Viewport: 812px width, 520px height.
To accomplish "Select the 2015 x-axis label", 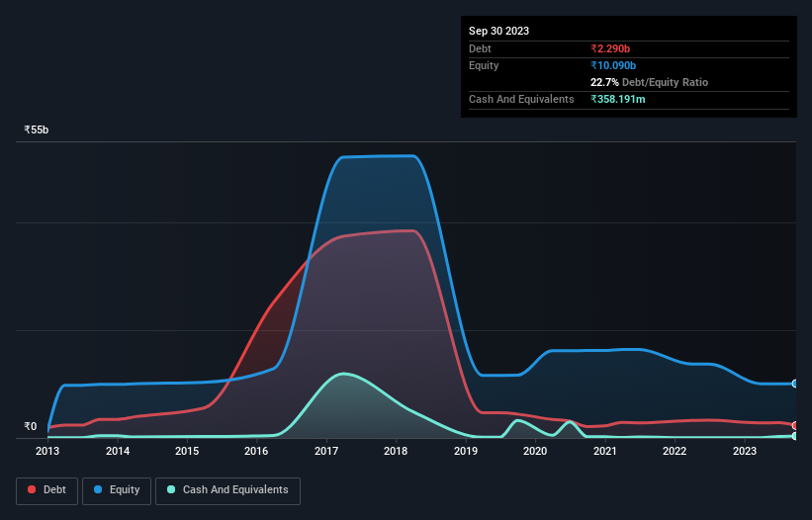I will pyautogui.click(x=187, y=451).
